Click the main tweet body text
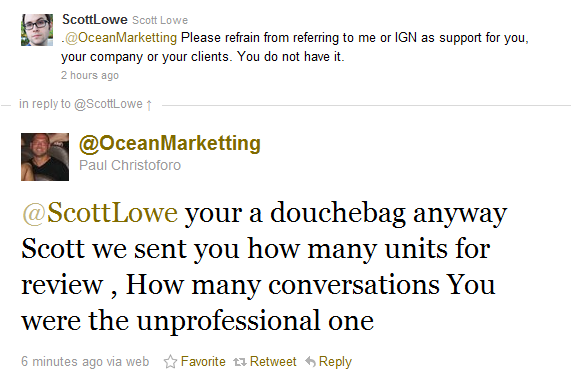This screenshot has width=586, height=379. 264,267
